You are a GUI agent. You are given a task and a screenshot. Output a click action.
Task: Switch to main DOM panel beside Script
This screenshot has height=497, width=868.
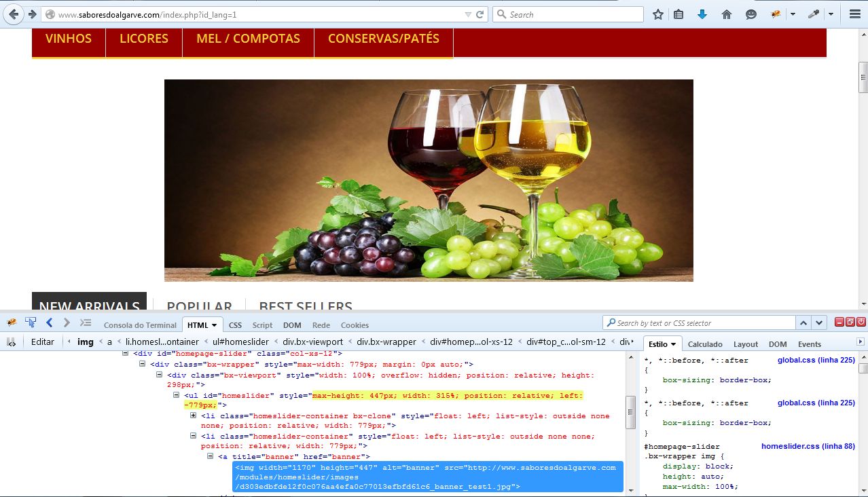pyautogui.click(x=292, y=325)
